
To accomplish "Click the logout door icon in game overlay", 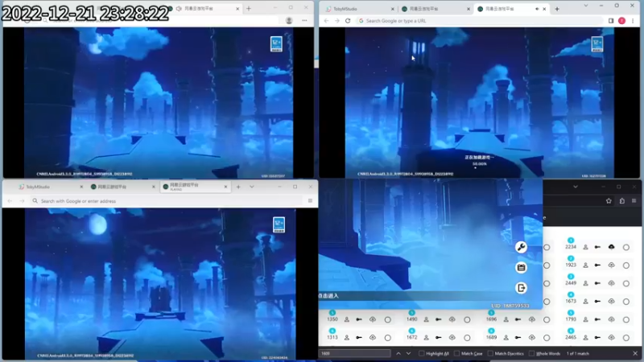I will click(521, 288).
